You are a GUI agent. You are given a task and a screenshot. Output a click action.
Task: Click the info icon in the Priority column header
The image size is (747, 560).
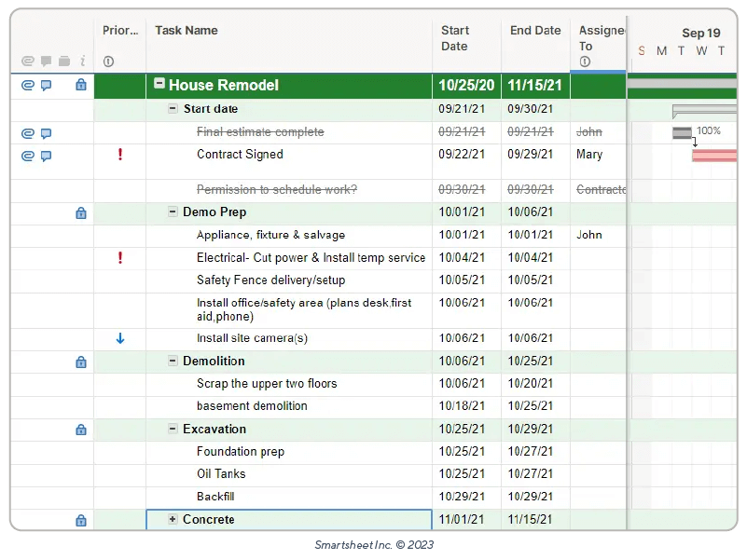coord(108,60)
